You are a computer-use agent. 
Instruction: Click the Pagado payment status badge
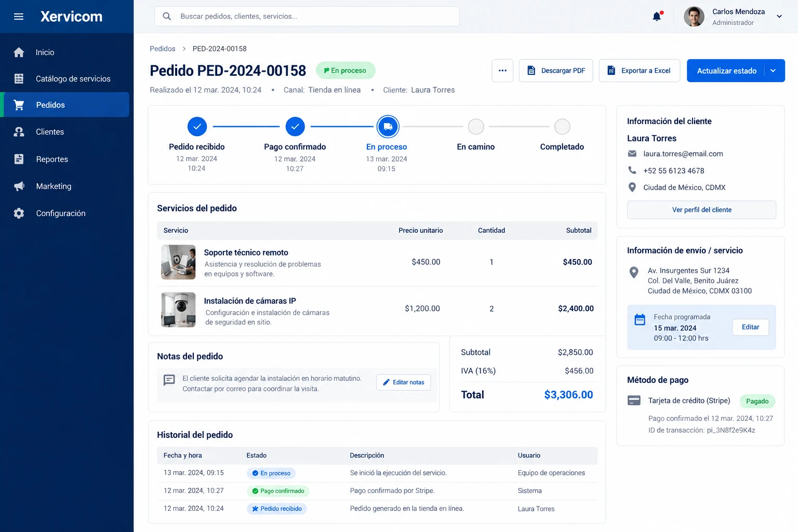point(757,401)
